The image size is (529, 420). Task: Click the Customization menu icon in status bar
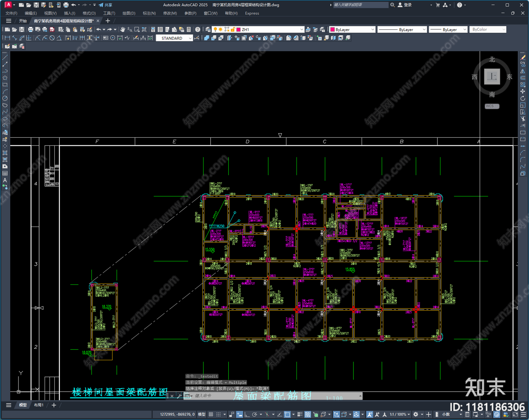coord(523,414)
